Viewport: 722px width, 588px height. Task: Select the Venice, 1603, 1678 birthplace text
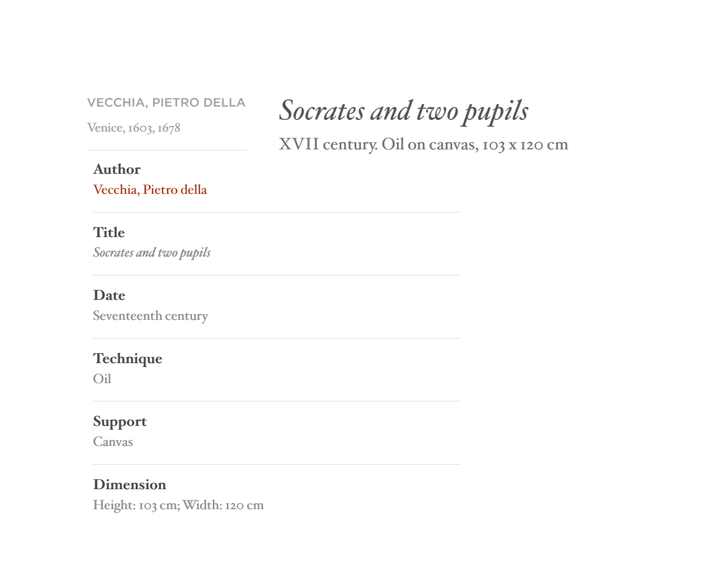pyautogui.click(x=134, y=128)
